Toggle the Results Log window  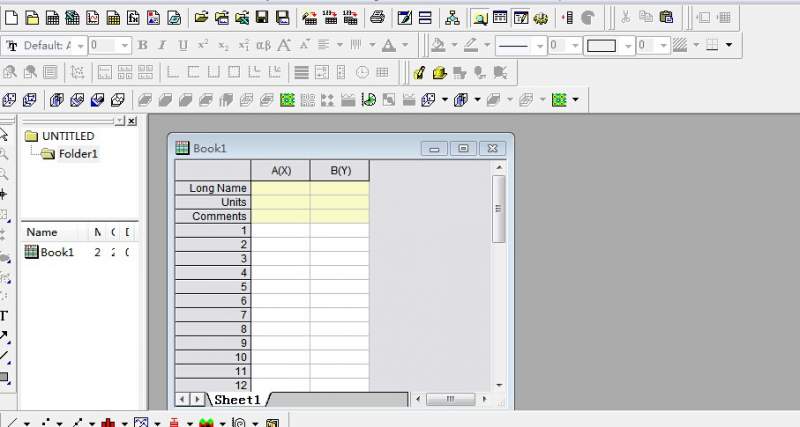[x=500, y=18]
